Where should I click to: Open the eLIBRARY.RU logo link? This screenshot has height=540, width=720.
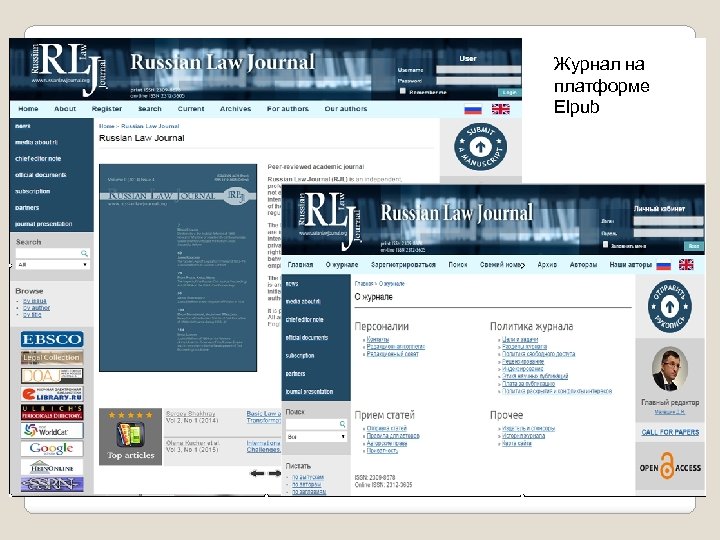(52, 394)
